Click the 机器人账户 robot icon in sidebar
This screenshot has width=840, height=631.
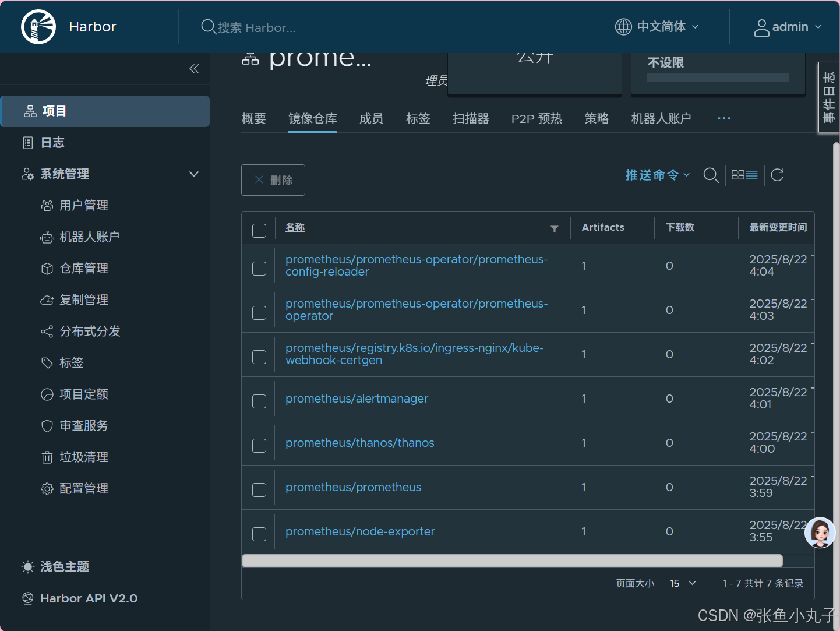pyautogui.click(x=47, y=237)
